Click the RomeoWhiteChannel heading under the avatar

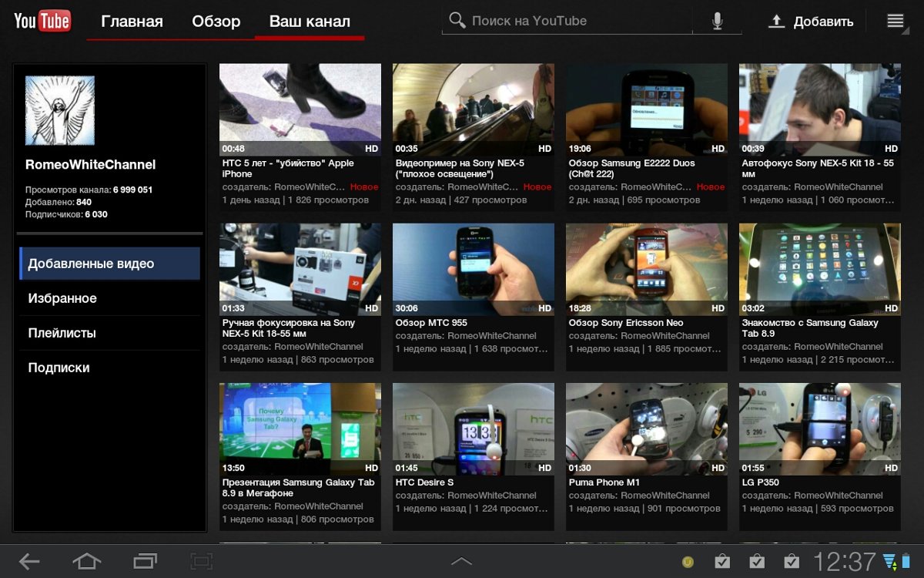click(91, 165)
